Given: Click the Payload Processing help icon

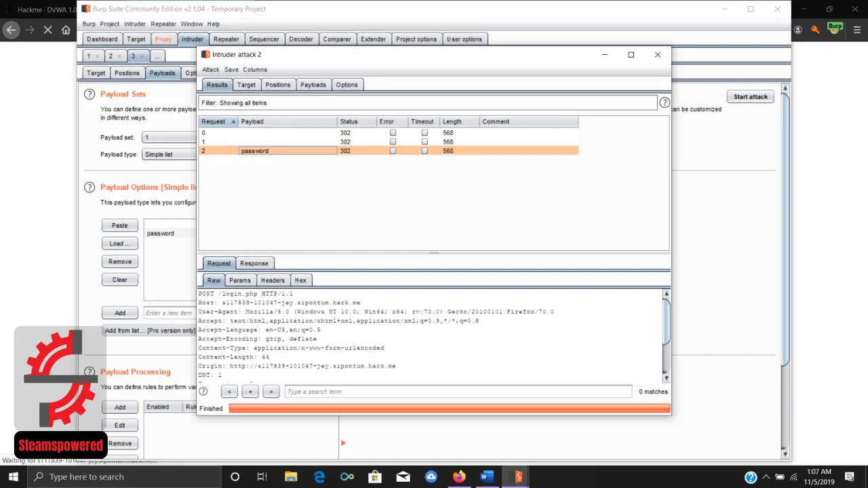Looking at the screenshot, I should 89,371.
